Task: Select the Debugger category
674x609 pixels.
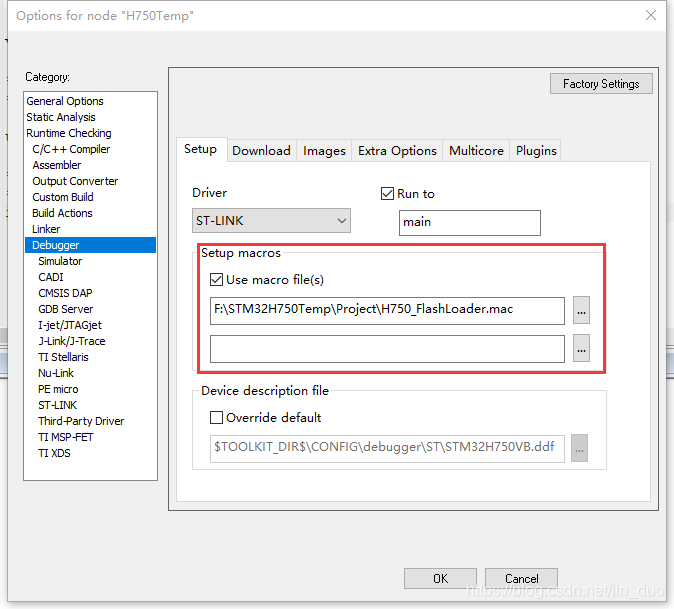Action: pos(90,245)
